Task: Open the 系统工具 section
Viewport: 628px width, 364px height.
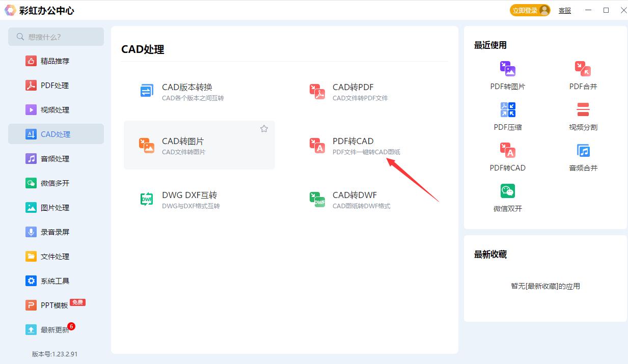Action: point(56,281)
